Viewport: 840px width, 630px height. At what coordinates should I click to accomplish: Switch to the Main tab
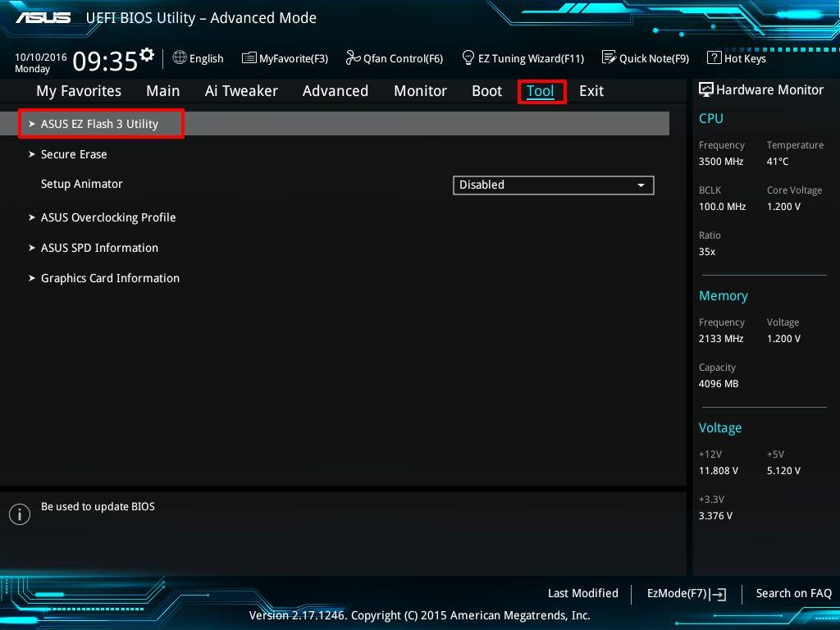[163, 91]
